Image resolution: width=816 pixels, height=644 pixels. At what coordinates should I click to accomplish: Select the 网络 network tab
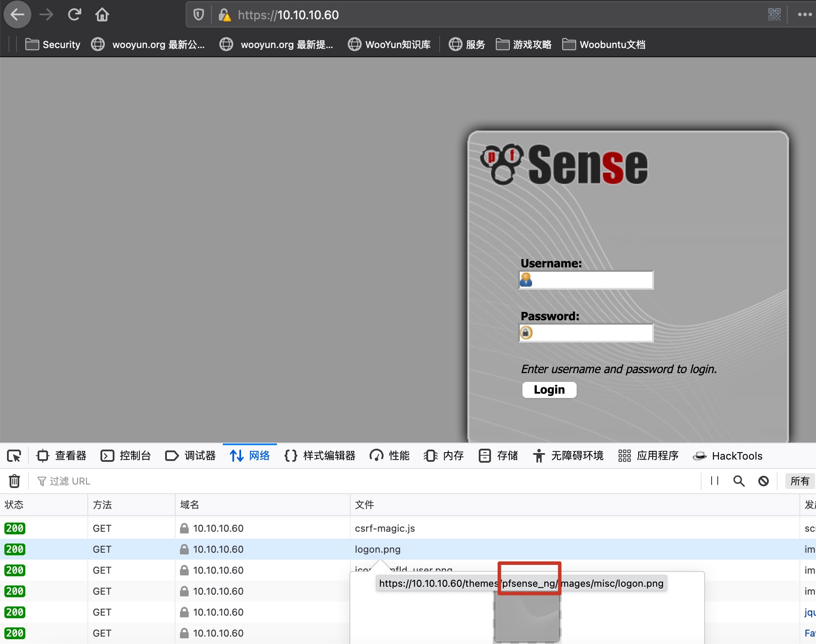pos(250,456)
